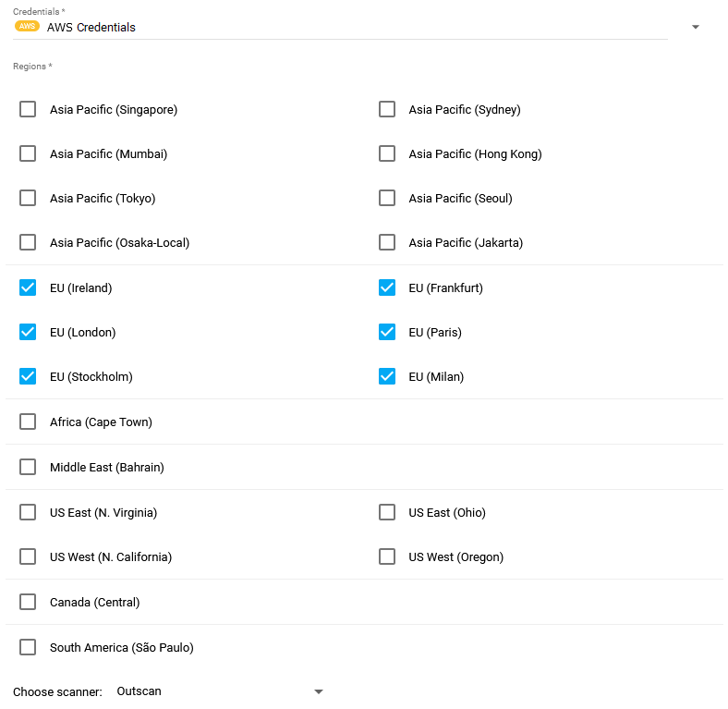Viewport: 728px width, 709px height.
Task: Deselect the EU (Milan) region
Action: pos(387,377)
